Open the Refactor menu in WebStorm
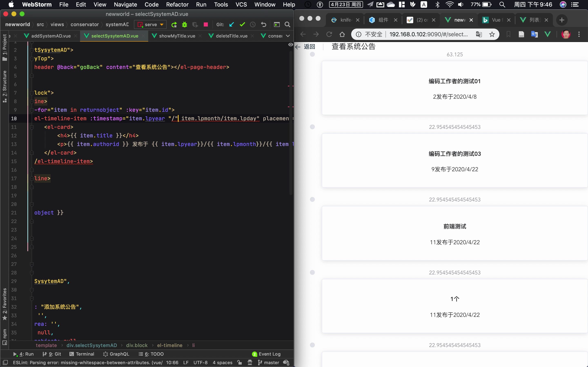This screenshot has width=588, height=367. (177, 4)
